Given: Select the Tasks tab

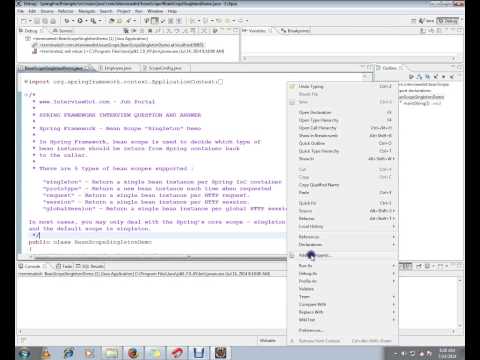Looking at the screenshot, I should (x=65, y=266).
